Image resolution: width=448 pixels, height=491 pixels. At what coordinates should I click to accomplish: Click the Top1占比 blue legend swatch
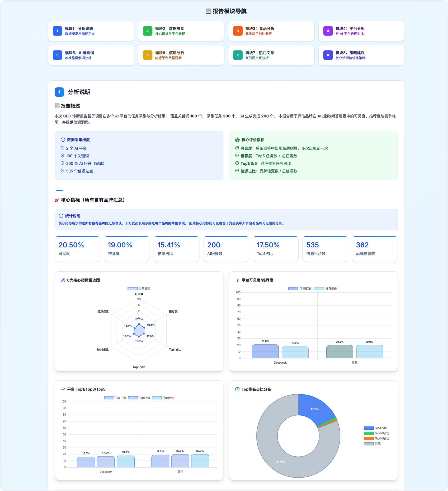(368, 428)
